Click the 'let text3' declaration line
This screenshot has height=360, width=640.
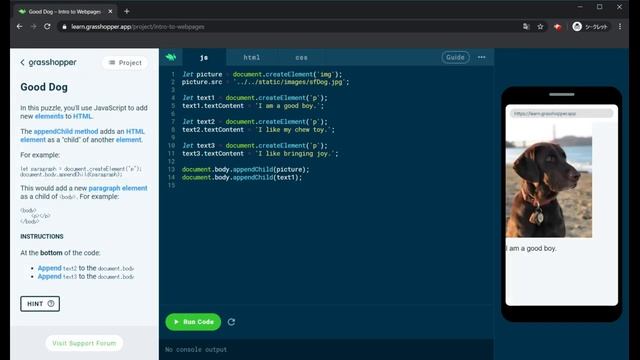(255, 146)
